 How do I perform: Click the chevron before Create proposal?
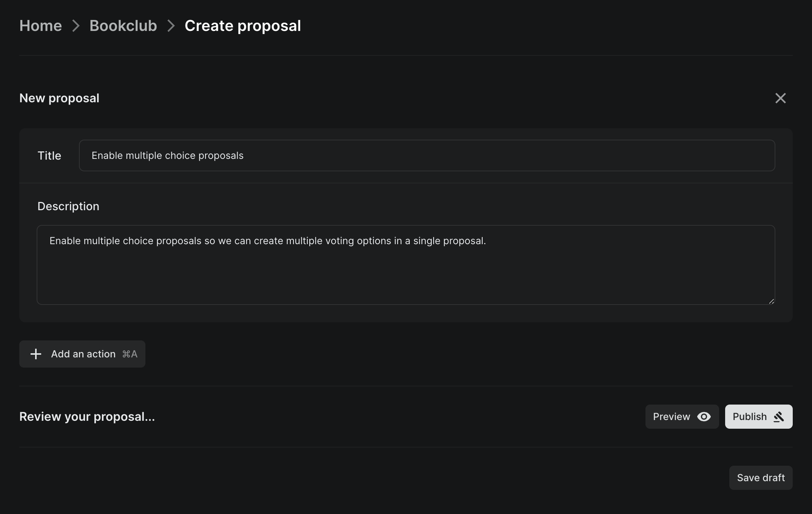(x=171, y=26)
